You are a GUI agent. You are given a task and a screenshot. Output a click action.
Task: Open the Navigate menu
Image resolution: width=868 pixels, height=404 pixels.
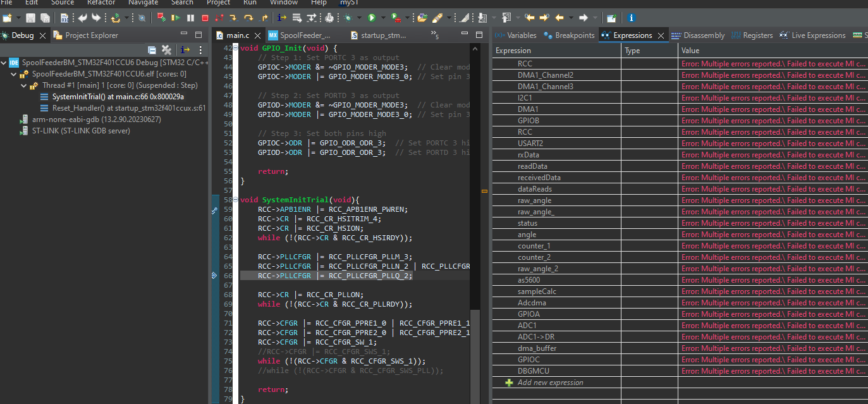(x=143, y=3)
